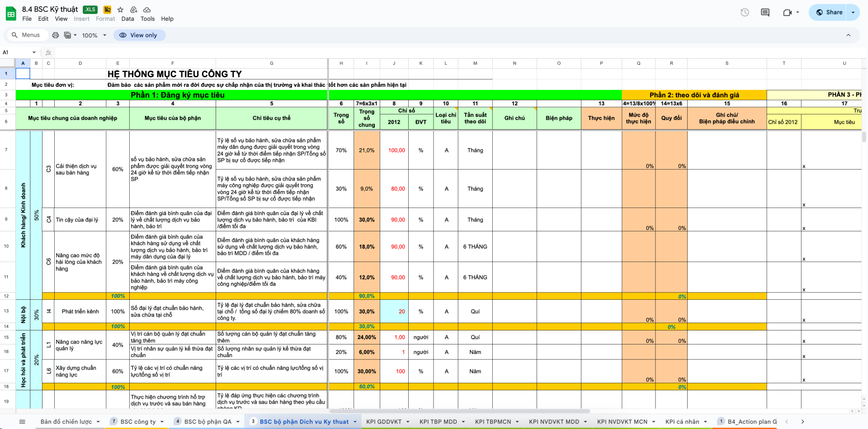The width and height of the screenshot is (868, 429).
Task: Select Phần 2: theo dõi và đánh giá header
Action: (x=694, y=95)
